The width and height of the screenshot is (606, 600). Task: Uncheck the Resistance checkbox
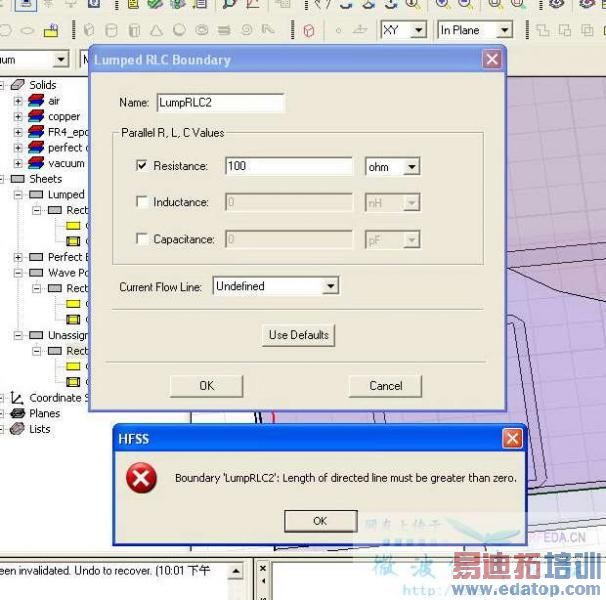click(142, 165)
